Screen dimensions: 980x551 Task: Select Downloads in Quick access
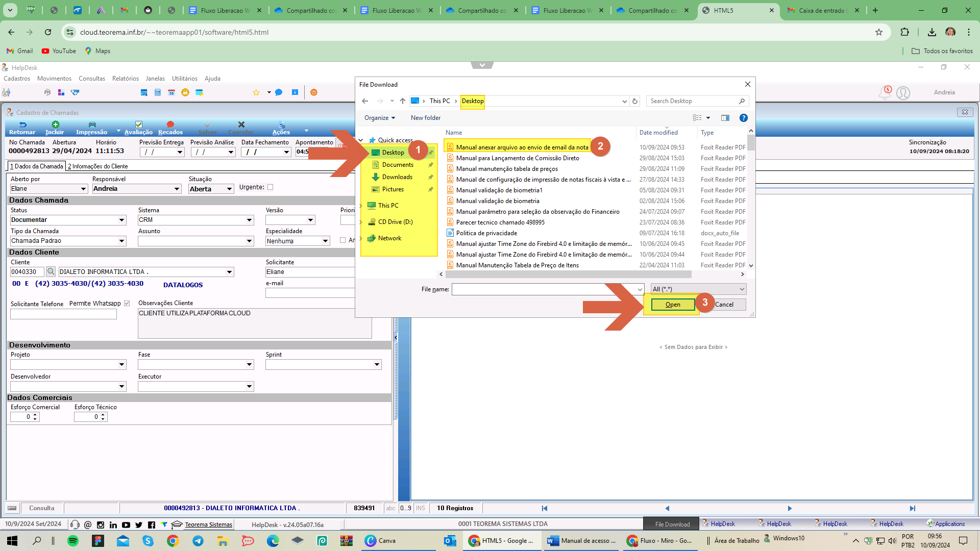tap(397, 177)
